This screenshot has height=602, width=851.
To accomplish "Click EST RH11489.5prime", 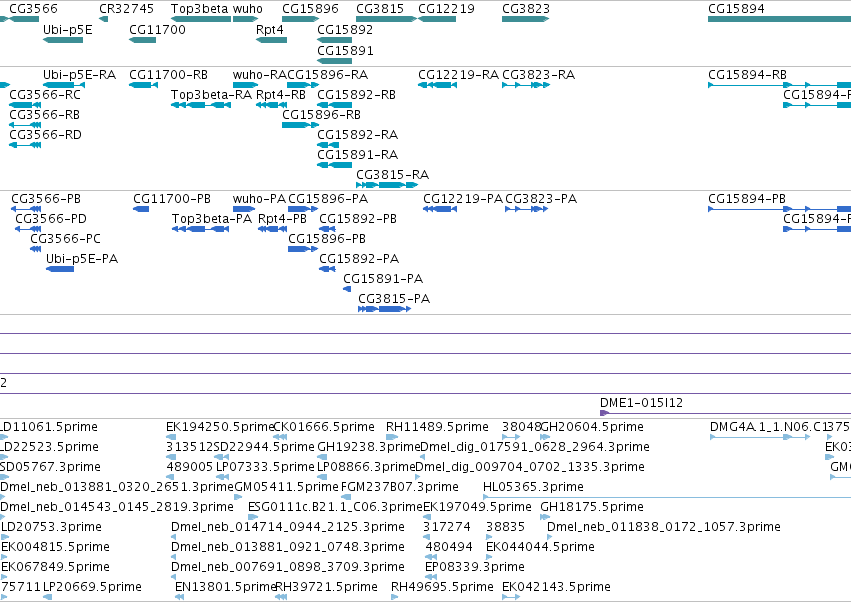I will click(437, 427).
